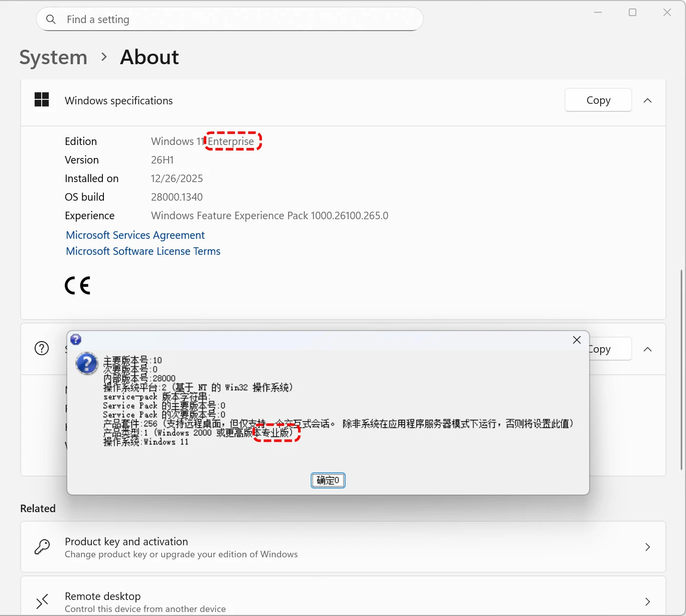Click the 12/26/2025 install date
This screenshot has width=686, height=616.
[x=177, y=179]
